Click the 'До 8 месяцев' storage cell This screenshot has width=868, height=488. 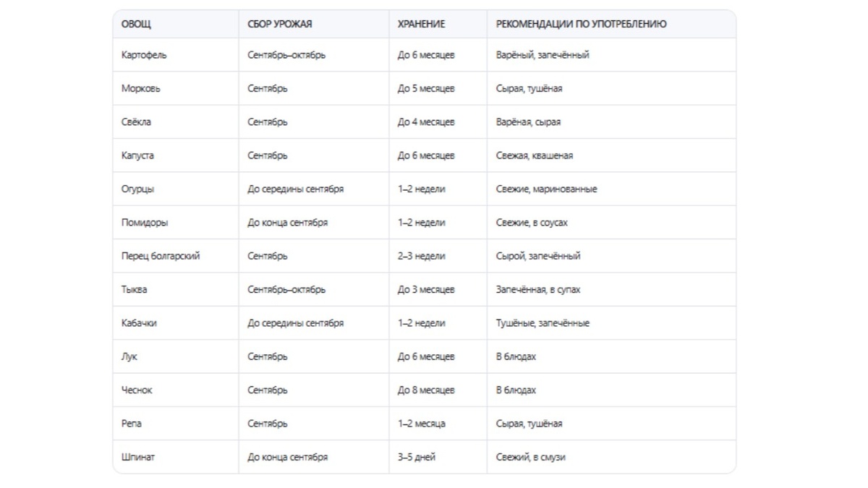click(426, 390)
